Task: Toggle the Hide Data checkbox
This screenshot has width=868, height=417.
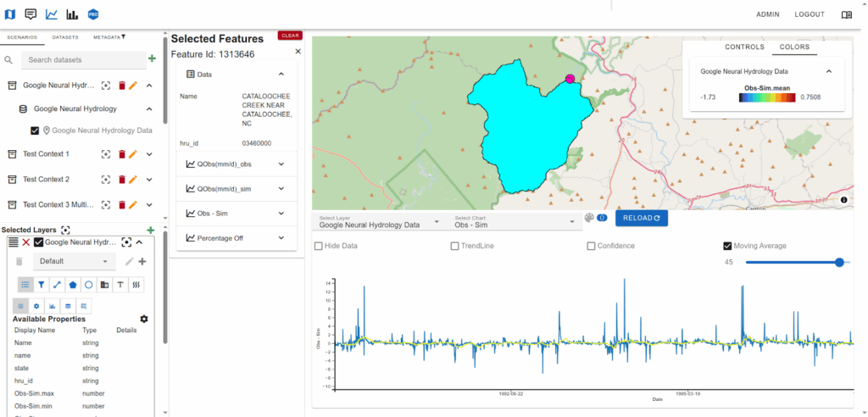Action: pos(319,246)
